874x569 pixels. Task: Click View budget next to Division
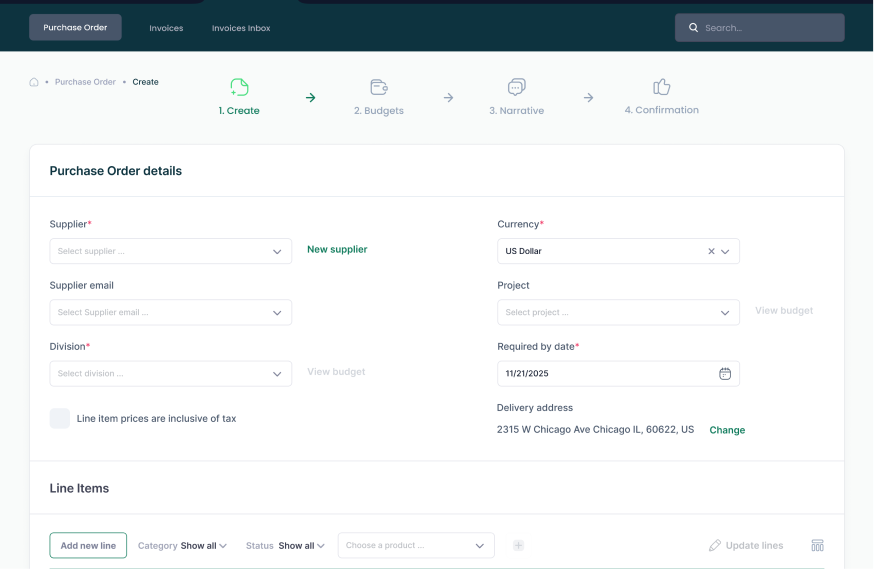click(x=336, y=372)
